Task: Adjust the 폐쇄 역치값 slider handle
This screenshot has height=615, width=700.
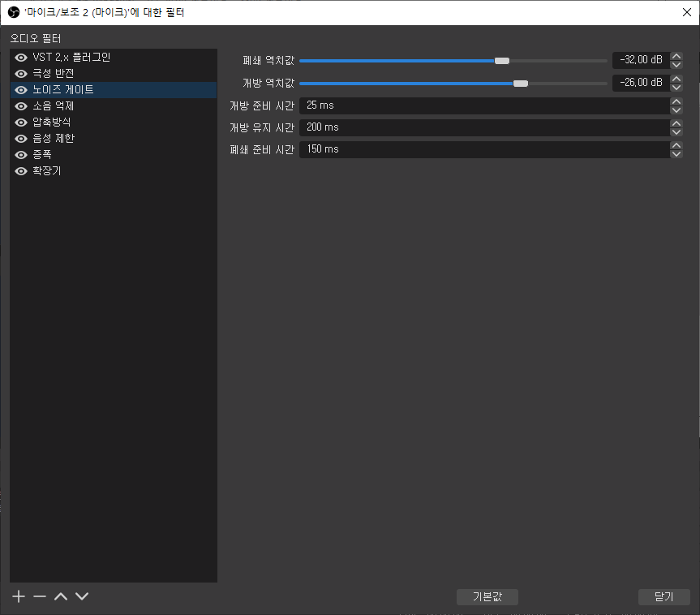Action: point(502,61)
